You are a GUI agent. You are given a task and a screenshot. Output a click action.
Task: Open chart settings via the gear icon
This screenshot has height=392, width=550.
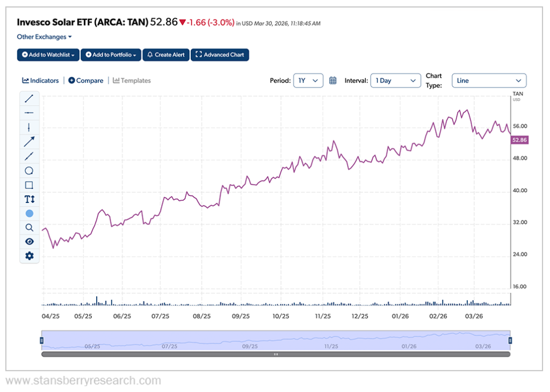coord(29,256)
